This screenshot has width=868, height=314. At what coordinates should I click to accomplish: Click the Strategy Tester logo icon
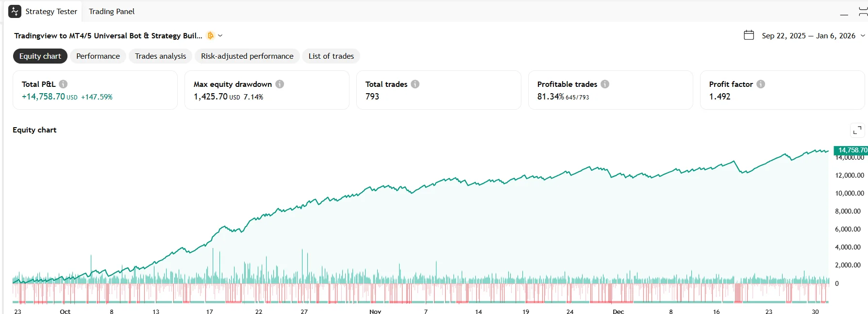point(15,11)
